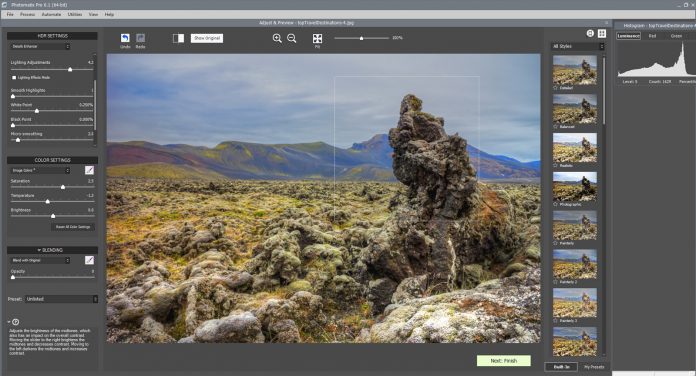Switch presets to single-column view icon
Image resolution: width=696 pixels, height=376 pixels.
[590, 33]
